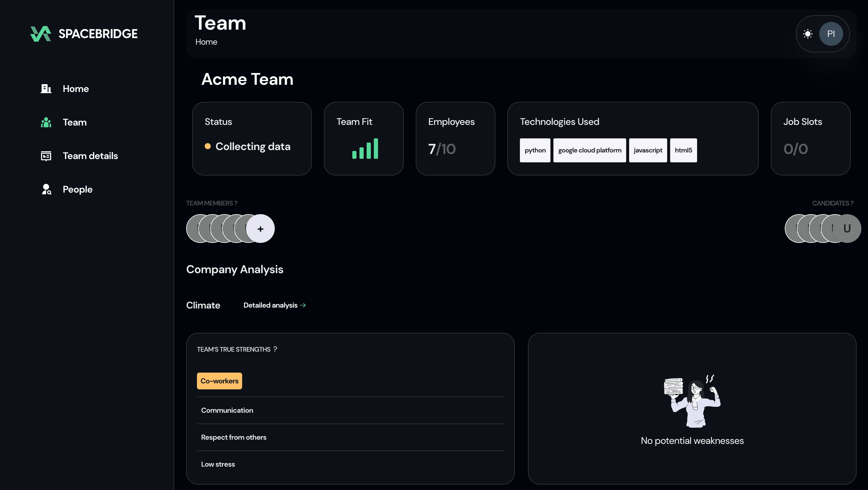
Task: Click the People search icon in sidebar
Action: (46, 189)
